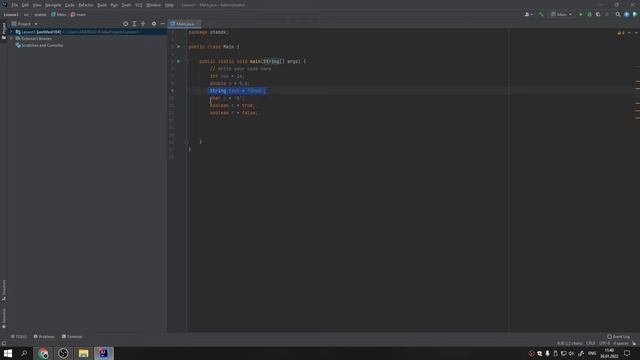Open Project panel gear options
The width and height of the screenshot is (640, 360).
point(154,24)
